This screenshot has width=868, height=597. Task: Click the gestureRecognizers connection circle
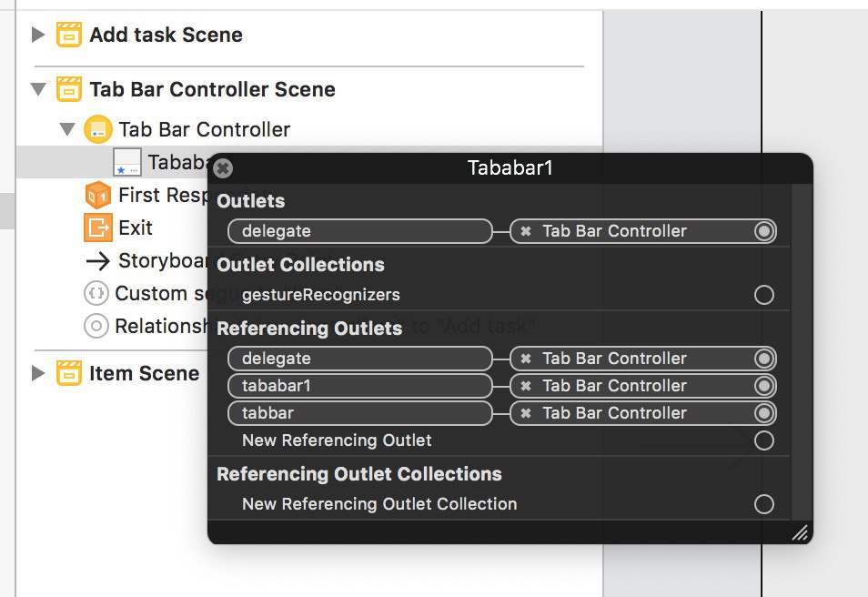point(764,295)
